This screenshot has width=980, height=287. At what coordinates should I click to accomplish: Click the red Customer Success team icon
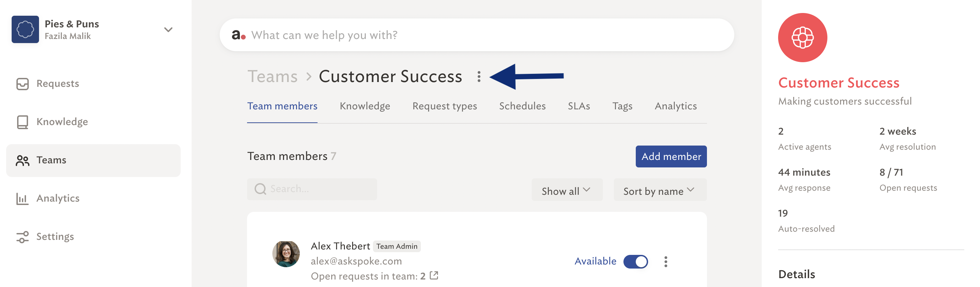pyautogui.click(x=802, y=38)
